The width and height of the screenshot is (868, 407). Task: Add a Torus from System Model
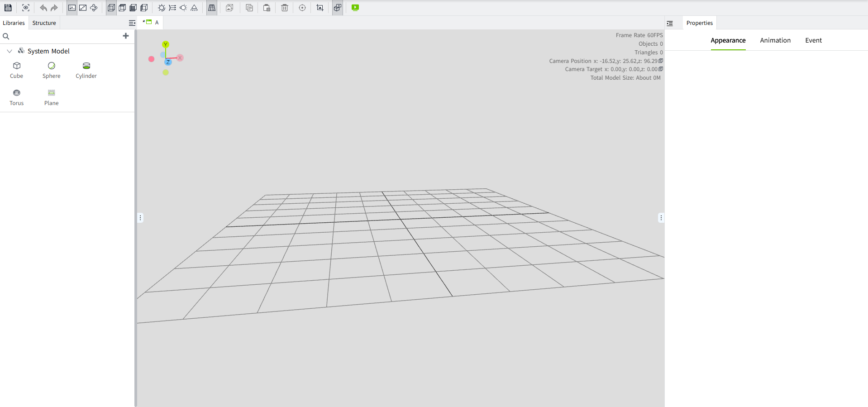pos(17,97)
